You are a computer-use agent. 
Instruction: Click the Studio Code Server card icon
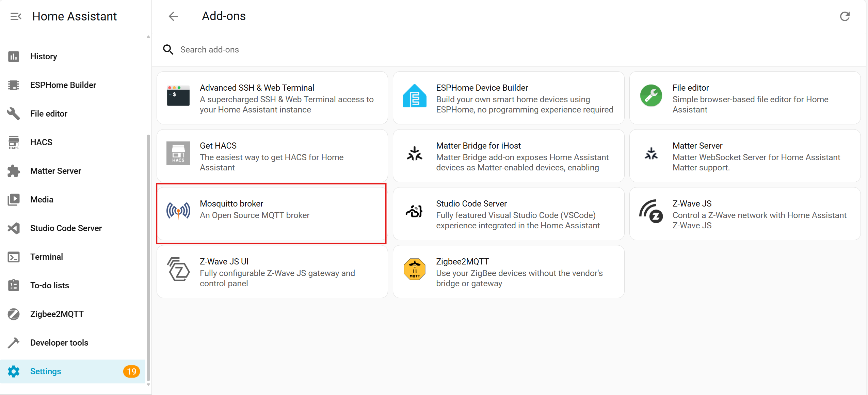pyautogui.click(x=414, y=211)
